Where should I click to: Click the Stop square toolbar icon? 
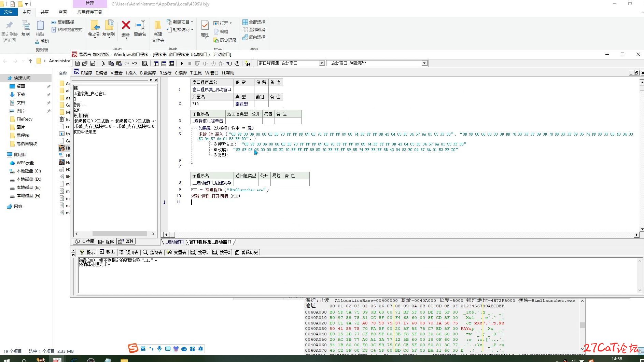190,63
